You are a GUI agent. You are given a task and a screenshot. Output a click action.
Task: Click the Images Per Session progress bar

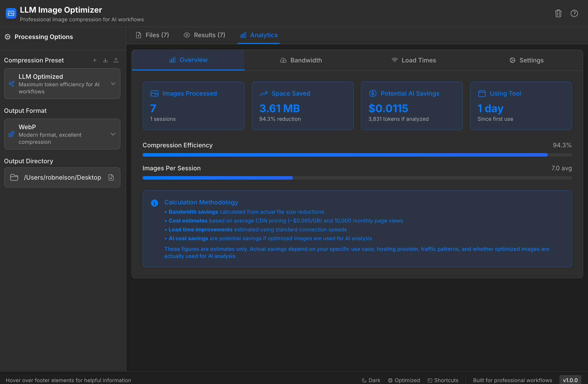click(357, 178)
